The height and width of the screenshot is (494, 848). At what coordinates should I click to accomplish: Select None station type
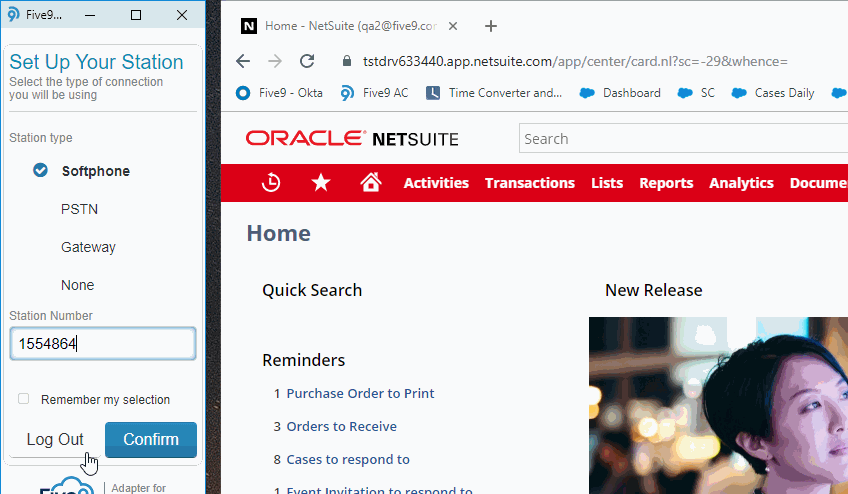pyautogui.click(x=77, y=285)
